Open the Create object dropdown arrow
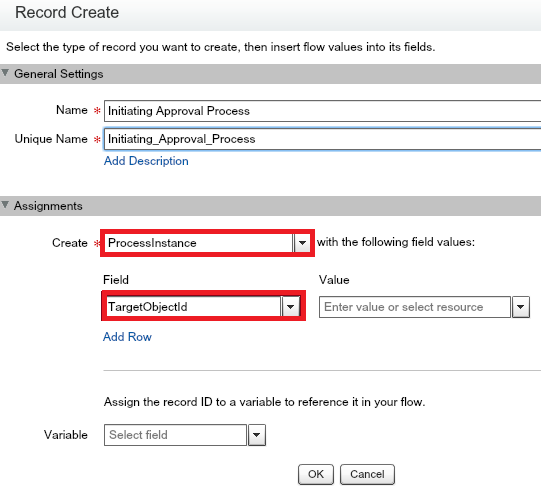The height and width of the screenshot is (492, 541). point(302,243)
